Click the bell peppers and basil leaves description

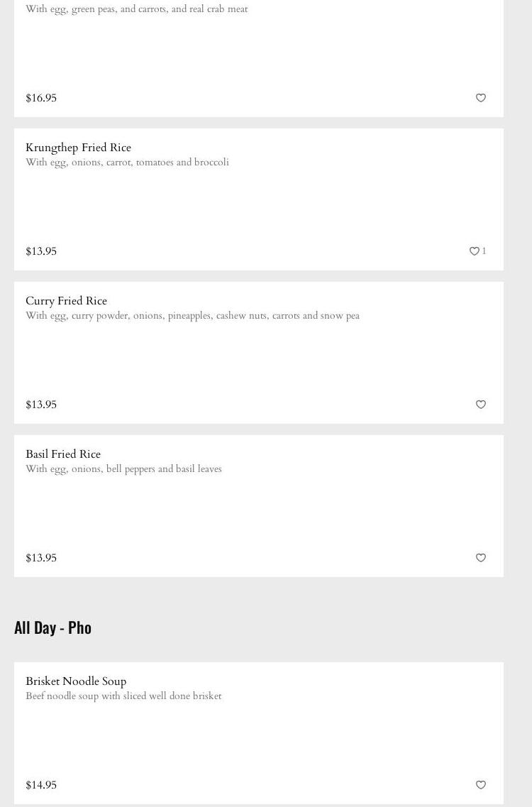(x=123, y=469)
